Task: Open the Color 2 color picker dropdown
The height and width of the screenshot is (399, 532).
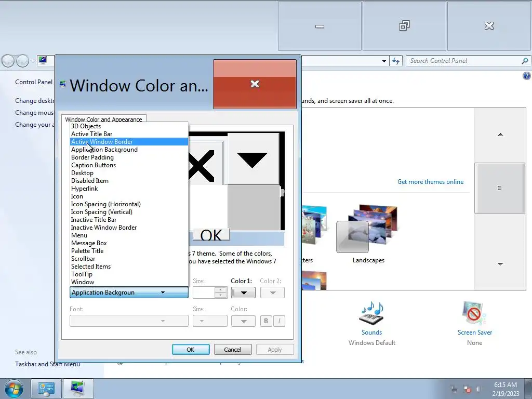Action: click(x=272, y=292)
